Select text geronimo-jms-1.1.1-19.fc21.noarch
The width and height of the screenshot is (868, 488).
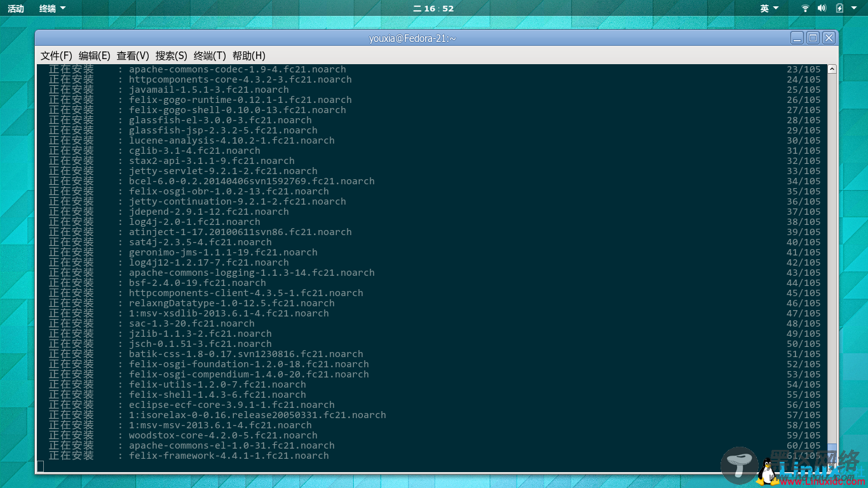(223, 252)
